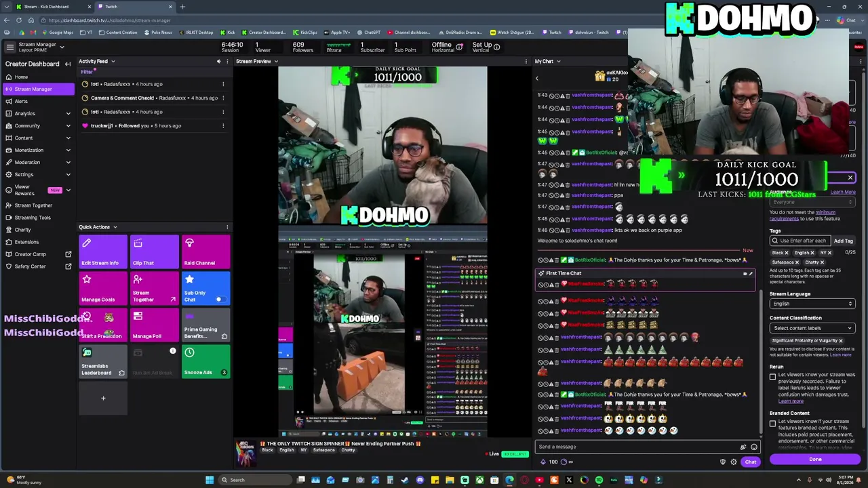
Task: Expand the Settings sidebar section
Action: click(68, 174)
